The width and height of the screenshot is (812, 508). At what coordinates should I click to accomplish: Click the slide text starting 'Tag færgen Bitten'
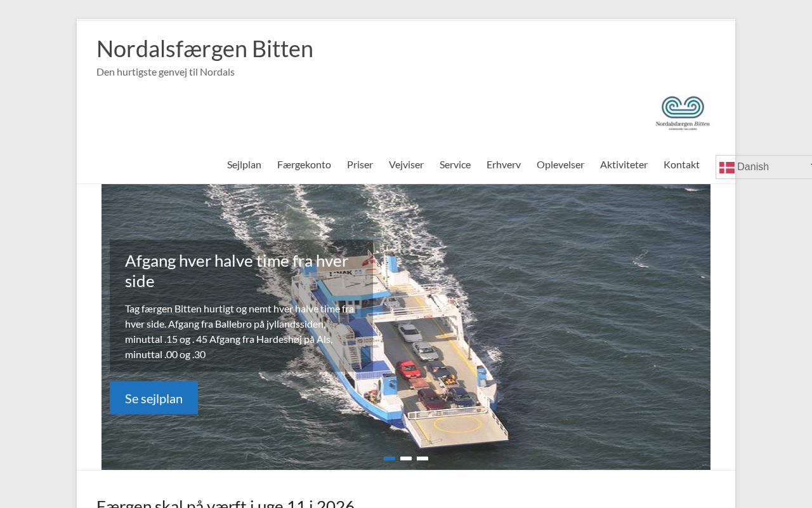click(240, 331)
